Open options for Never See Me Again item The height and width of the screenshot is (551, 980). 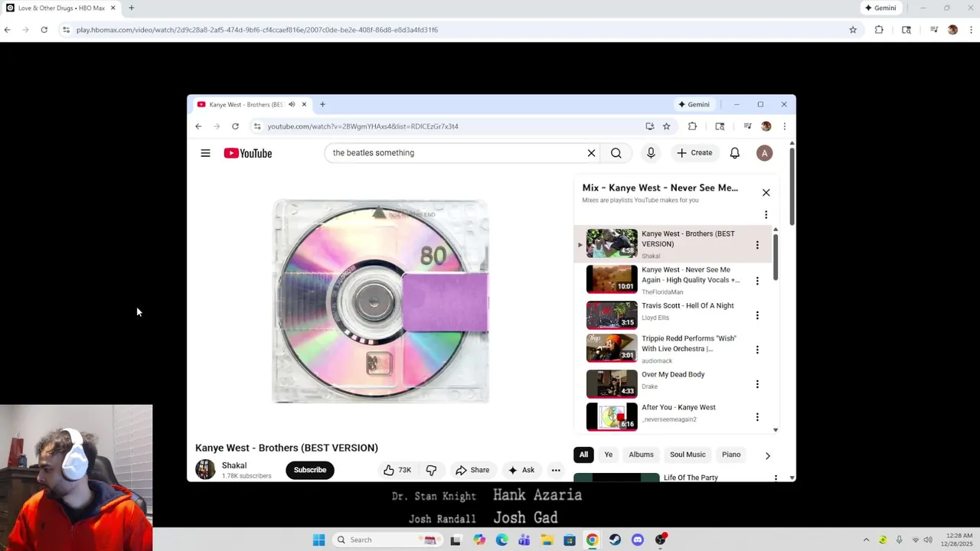coord(757,281)
